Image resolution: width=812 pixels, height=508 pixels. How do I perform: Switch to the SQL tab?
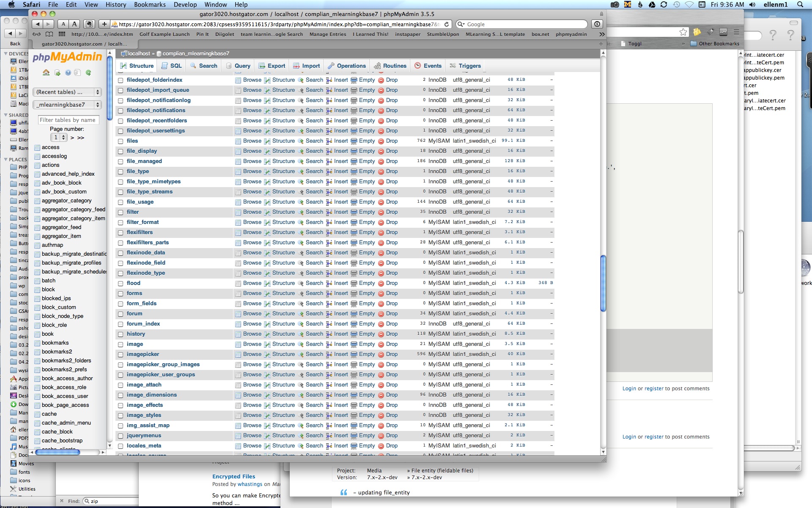[172, 66]
